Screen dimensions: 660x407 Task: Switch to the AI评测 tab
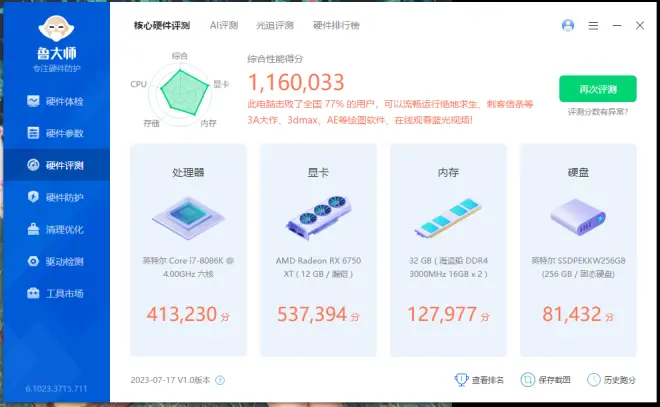[x=225, y=24]
